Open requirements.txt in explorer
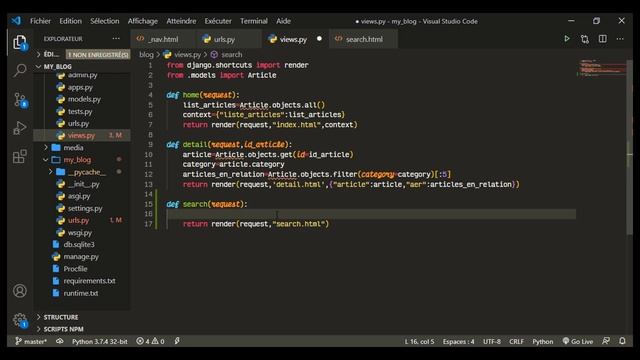This screenshot has height=360, width=640. tap(89, 281)
